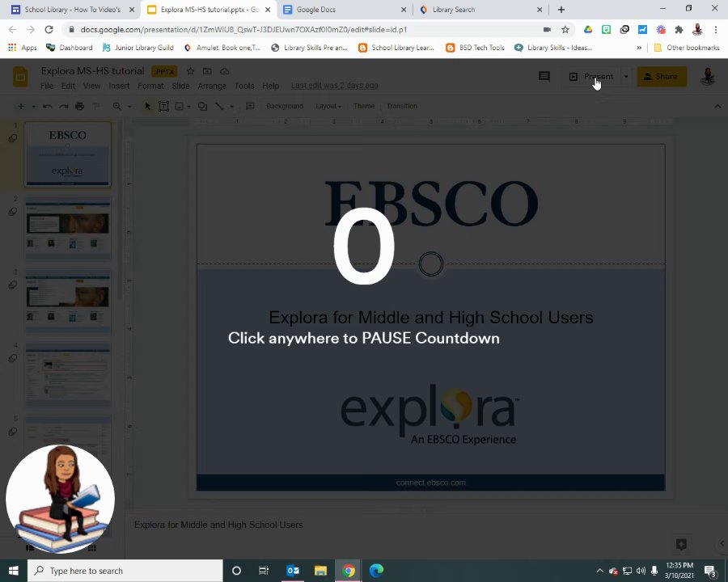This screenshot has height=582, width=728.
Task: Star the Explora MS-HS tutorial presentation
Action: pyautogui.click(x=190, y=71)
